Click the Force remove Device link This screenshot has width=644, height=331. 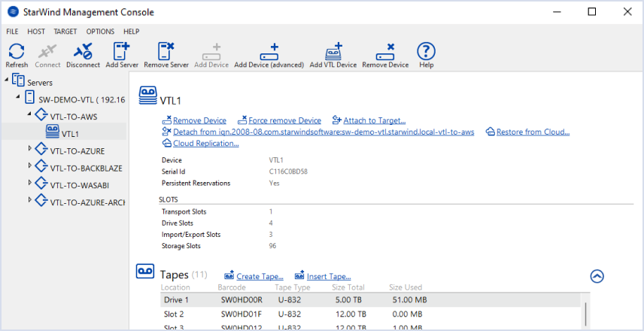285,120
